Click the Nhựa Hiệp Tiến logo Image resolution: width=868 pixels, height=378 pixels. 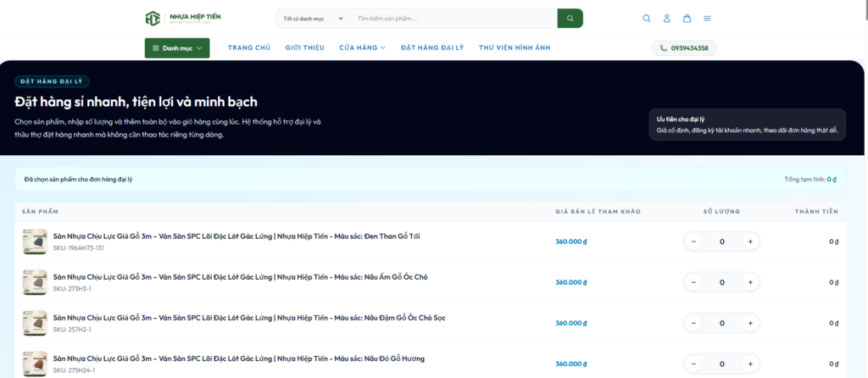point(183,19)
